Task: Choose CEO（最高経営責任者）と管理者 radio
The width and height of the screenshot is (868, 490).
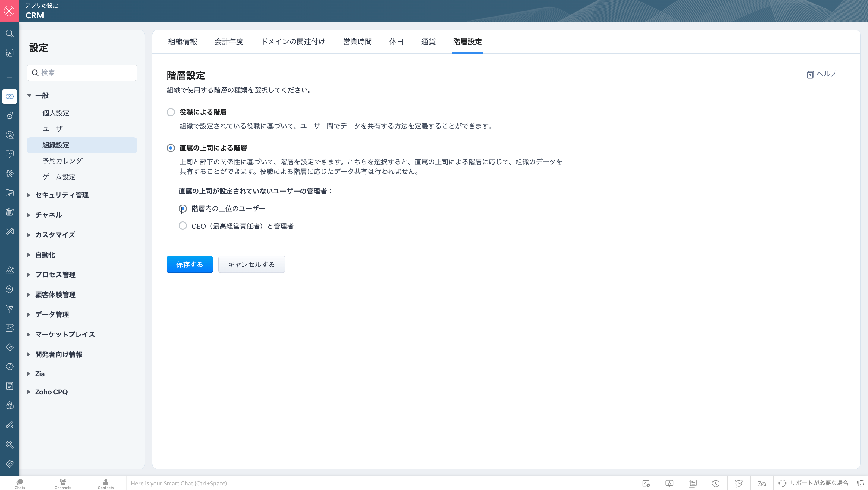Action: [183, 226]
